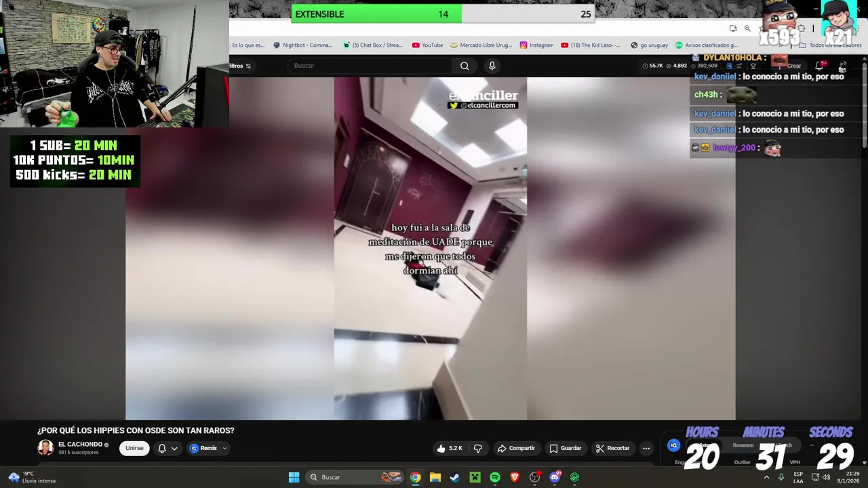Click the system tray microphone icon
Screen dimensions: 868x488
781,477
